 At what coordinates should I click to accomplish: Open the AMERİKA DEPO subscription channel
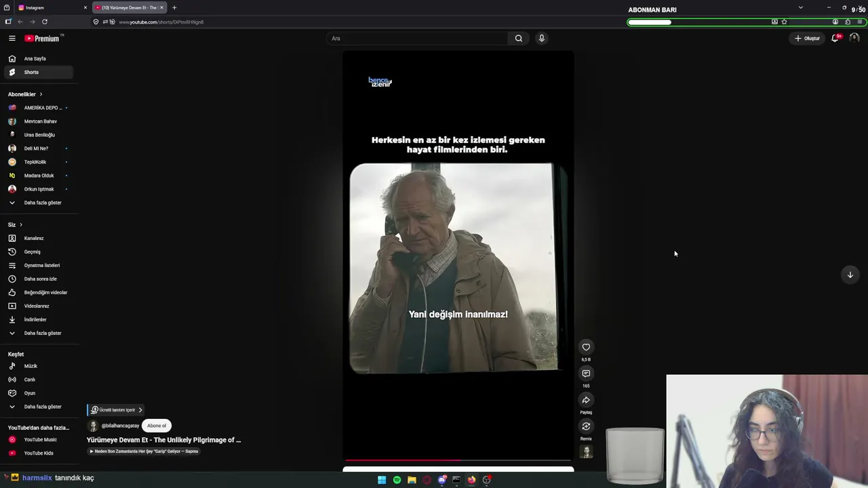point(39,108)
